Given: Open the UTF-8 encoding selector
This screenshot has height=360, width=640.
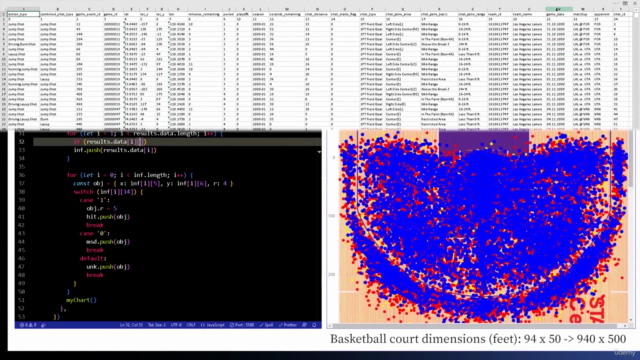Looking at the screenshot, I should [x=176, y=325].
